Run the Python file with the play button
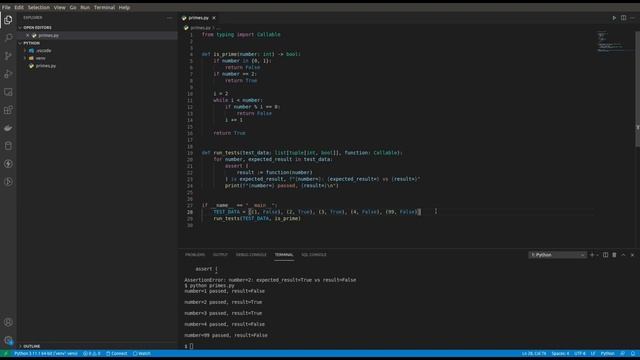This screenshot has height=360, width=640. coord(614,18)
